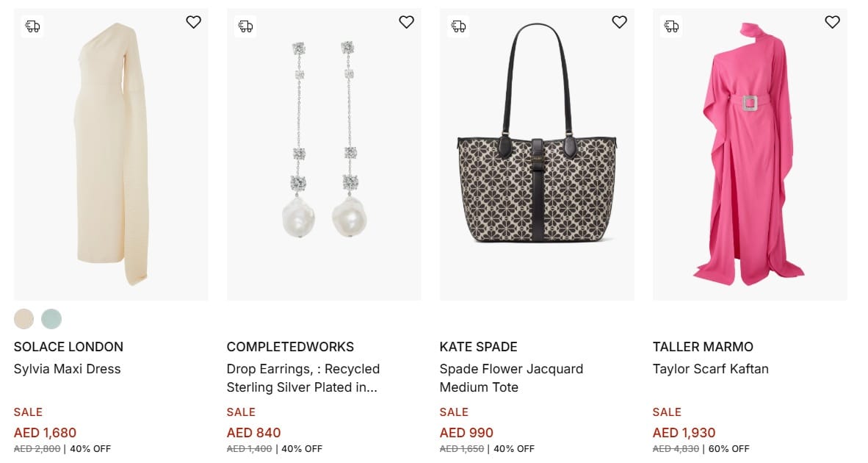
Task: Open the jacquard tote bag image
Action: 537,154
